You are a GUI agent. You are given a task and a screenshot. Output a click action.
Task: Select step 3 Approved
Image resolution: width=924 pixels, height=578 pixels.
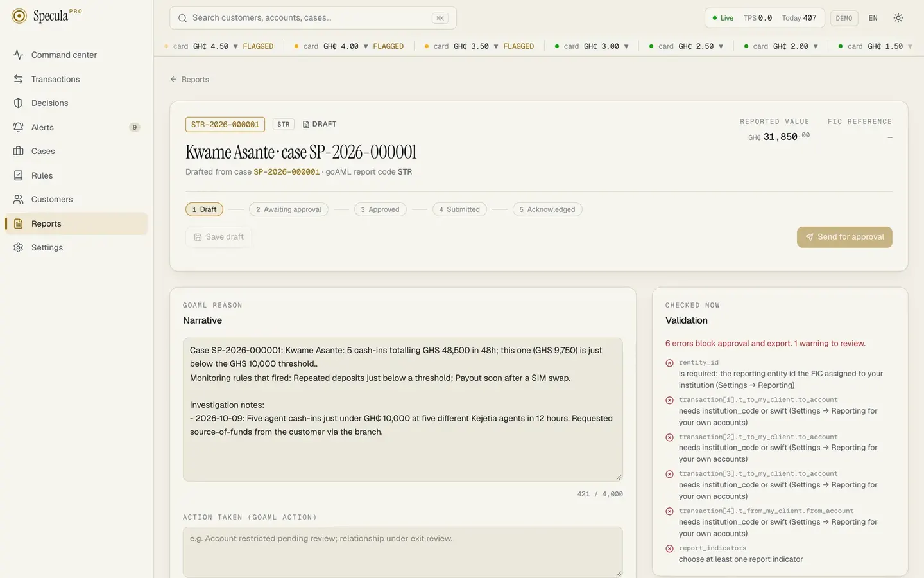380,209
